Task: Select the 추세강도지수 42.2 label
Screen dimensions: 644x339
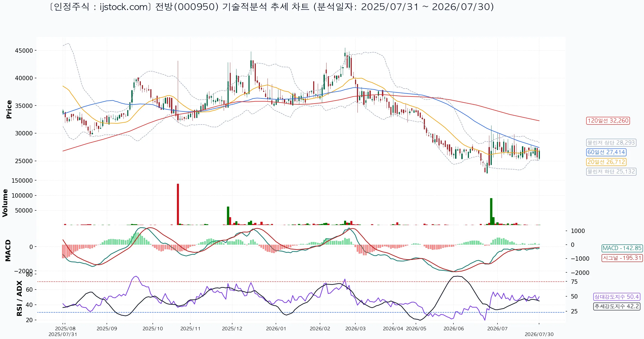Action: click(x=616, y=306)
